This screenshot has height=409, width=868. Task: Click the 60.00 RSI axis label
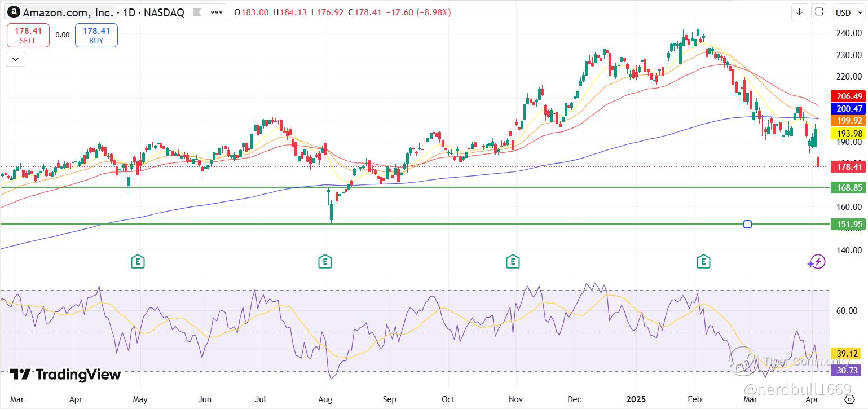coord(847,311)
